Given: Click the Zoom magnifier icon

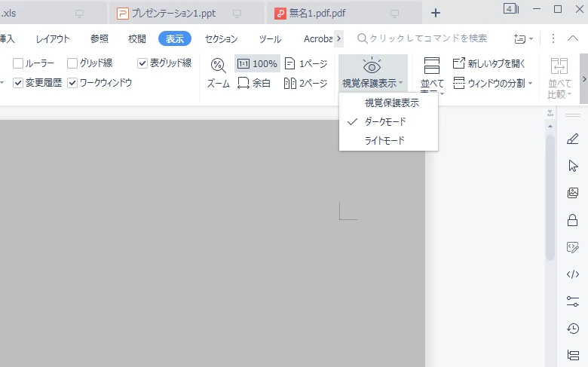Looking at the screenshot, I should coord(219,66).
